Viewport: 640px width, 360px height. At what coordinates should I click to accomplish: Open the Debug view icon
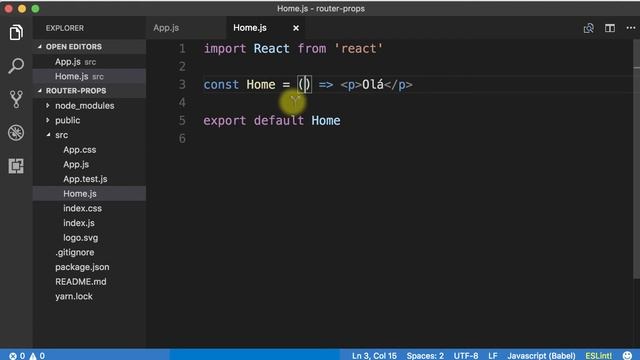pos(16,133)
